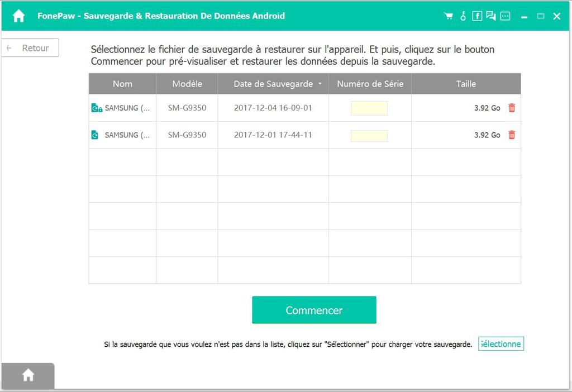Click the 3.92 Go size in second row
Viewport: 572px width, 392px height.
[x=487, y=135]
